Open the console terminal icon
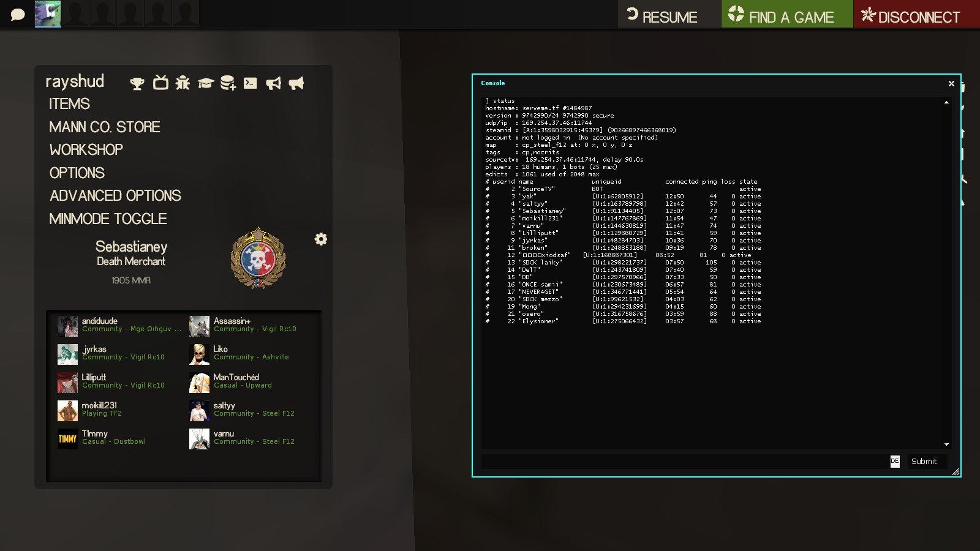Image resolution: width=980 pixels, height=551 pixels. click(x=251, y=83)
